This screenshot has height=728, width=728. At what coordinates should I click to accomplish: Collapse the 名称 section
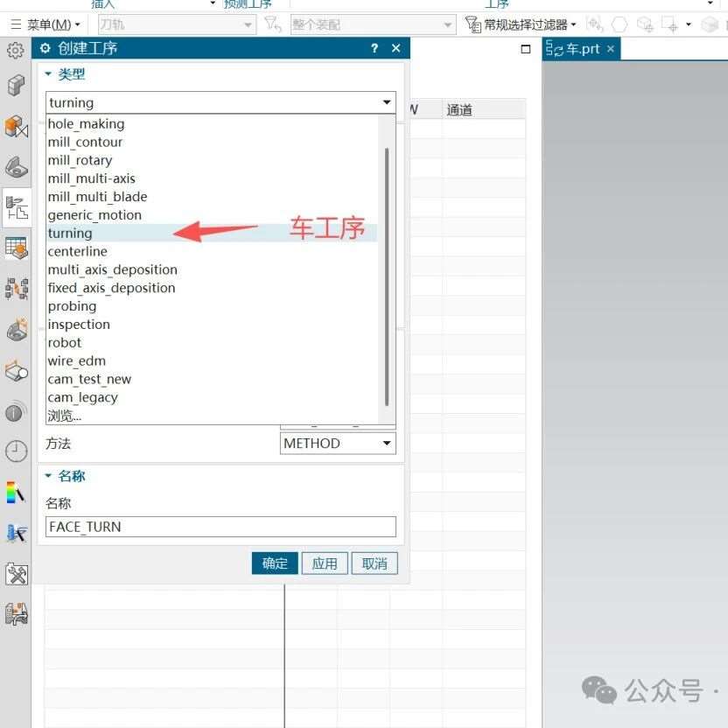(x=48, y=475)
